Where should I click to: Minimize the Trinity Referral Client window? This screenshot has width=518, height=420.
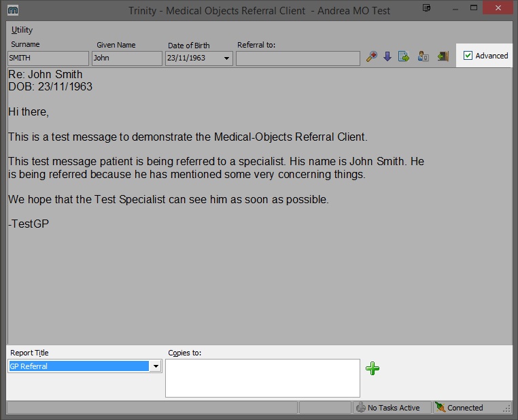[x=455, y=9]
